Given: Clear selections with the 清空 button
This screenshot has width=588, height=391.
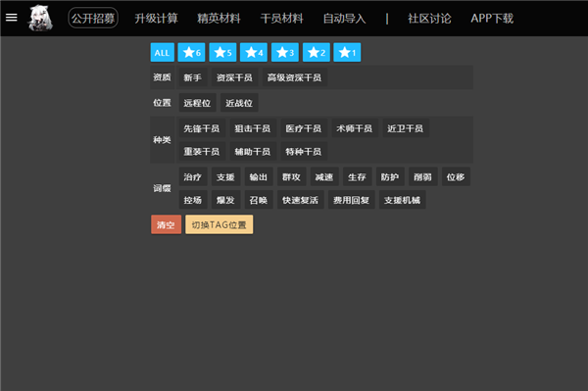Looking at the screenshot, I should pyautogui.click(x=167, y=224).
